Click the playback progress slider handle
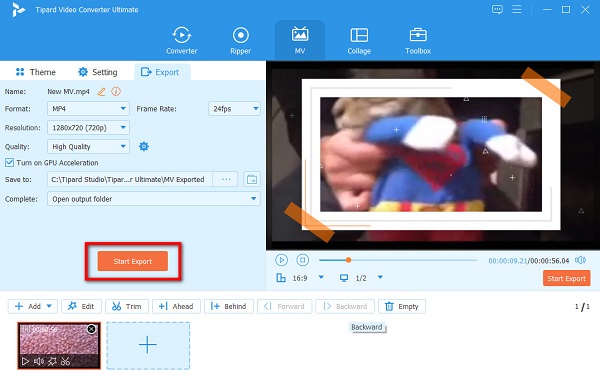 pos(348,260)
